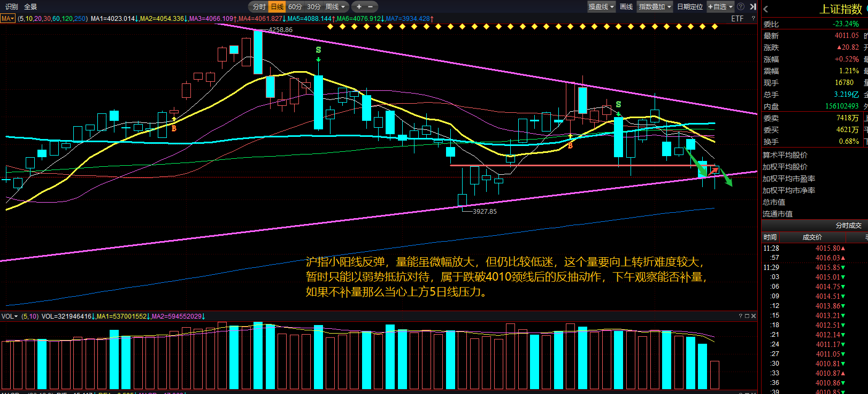Open the 全景 panorama view
The image size is (868, 394).
[30, 7]
